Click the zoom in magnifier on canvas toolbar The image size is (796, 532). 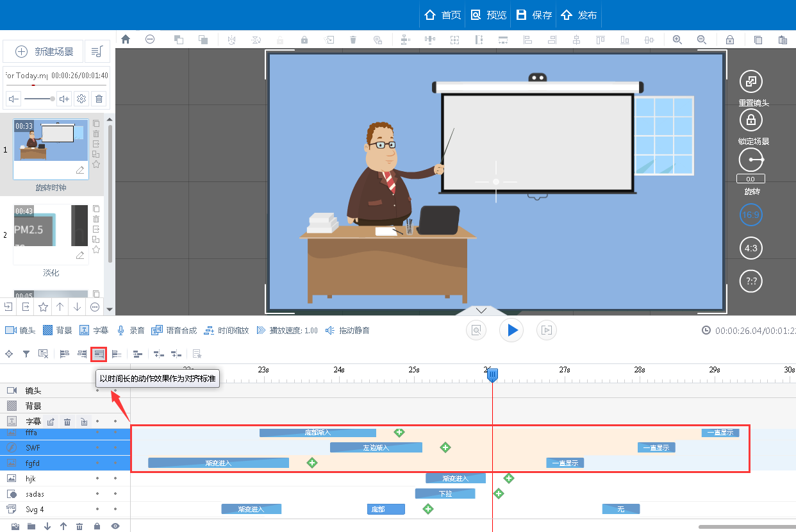[677, 40]
